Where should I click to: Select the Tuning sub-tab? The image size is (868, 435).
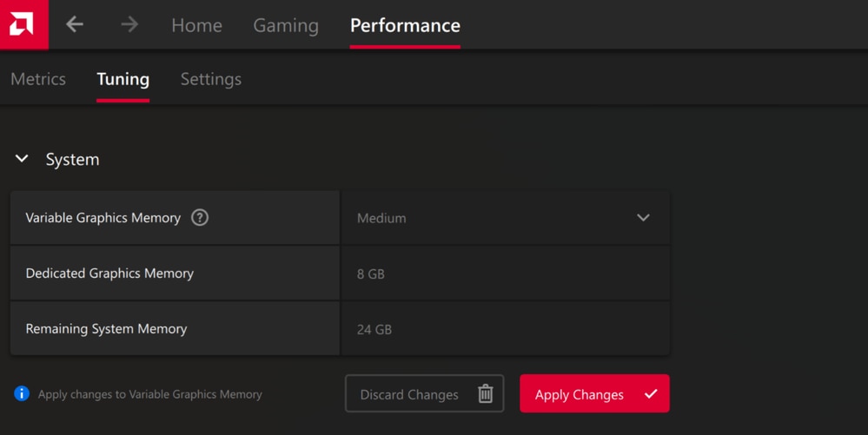[123, 79]
